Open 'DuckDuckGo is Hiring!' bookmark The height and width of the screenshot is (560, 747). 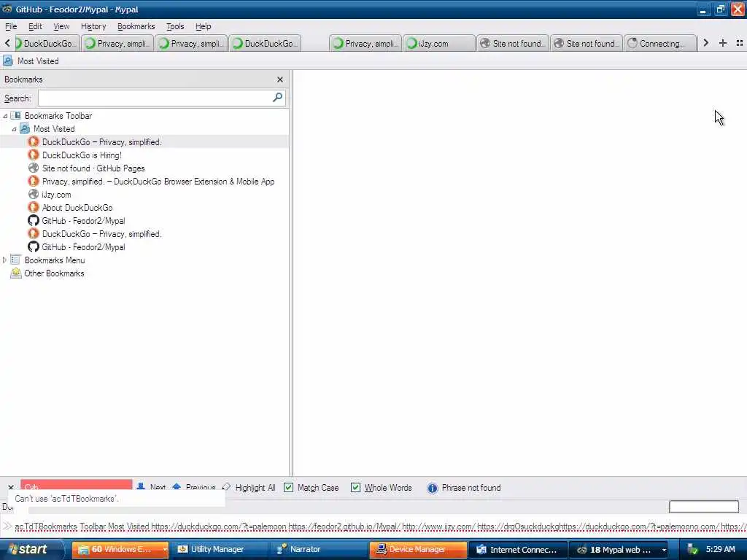coord(82,155)
